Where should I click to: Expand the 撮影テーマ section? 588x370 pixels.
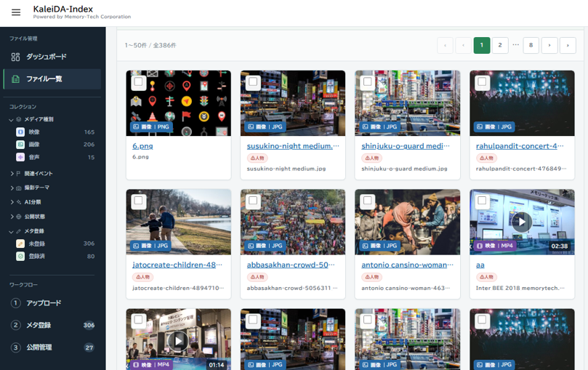coord(12,188)
